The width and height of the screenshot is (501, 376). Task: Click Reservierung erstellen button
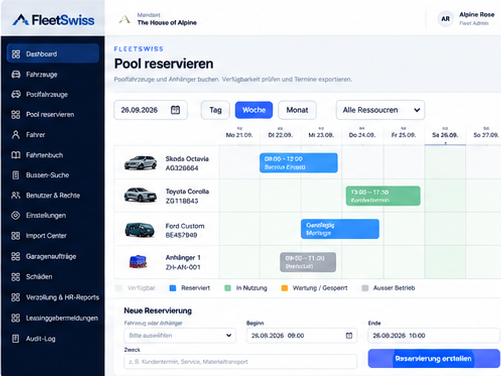pyautogui.click(x=434, y=359)
